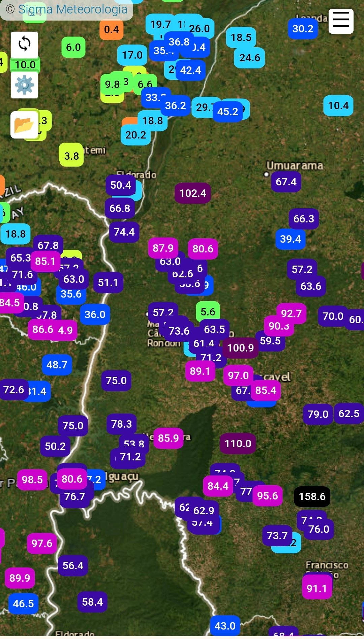Screen dimensions: 364x639
Task: Click the refresh data icon
Action: point(24,44)
